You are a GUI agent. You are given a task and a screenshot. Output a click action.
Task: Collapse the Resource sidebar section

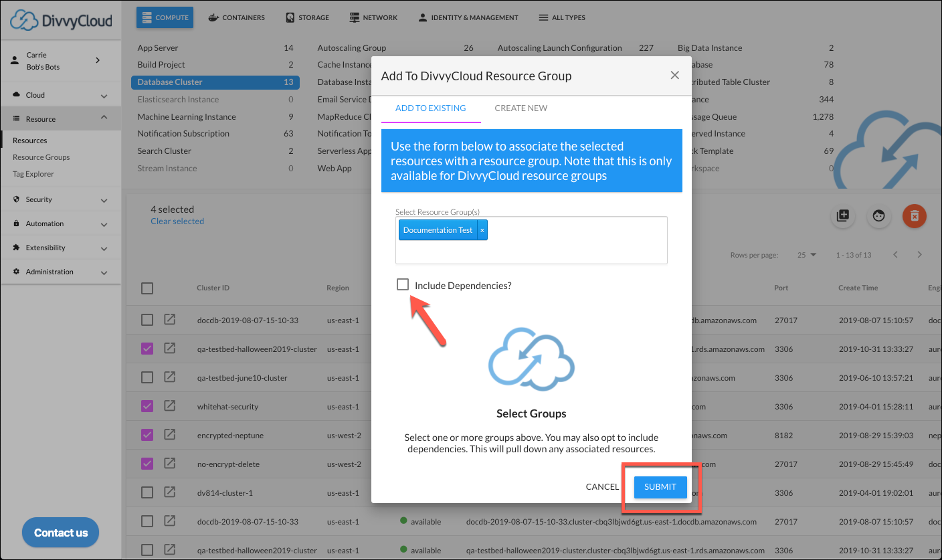60,118
